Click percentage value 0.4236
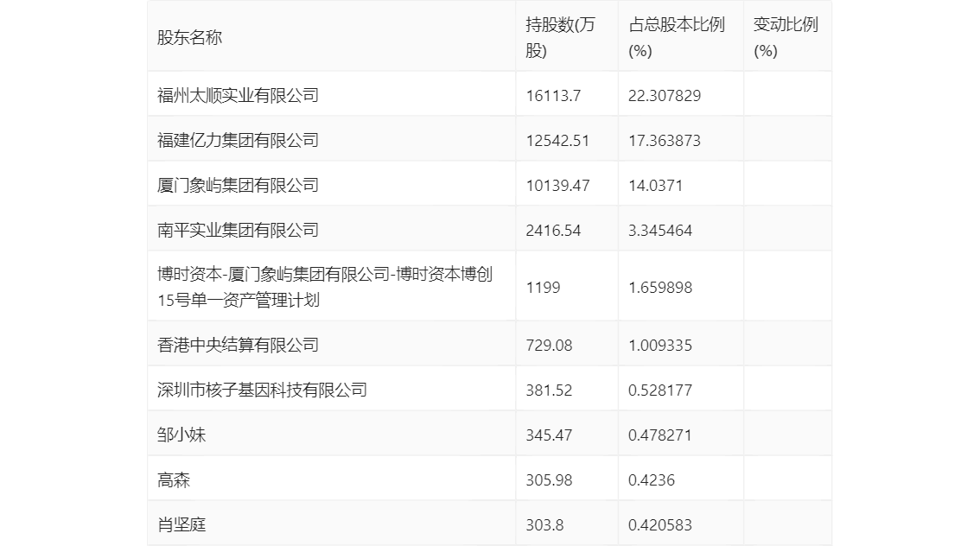This screenshot has height=546, width=980. pos(652,480)
